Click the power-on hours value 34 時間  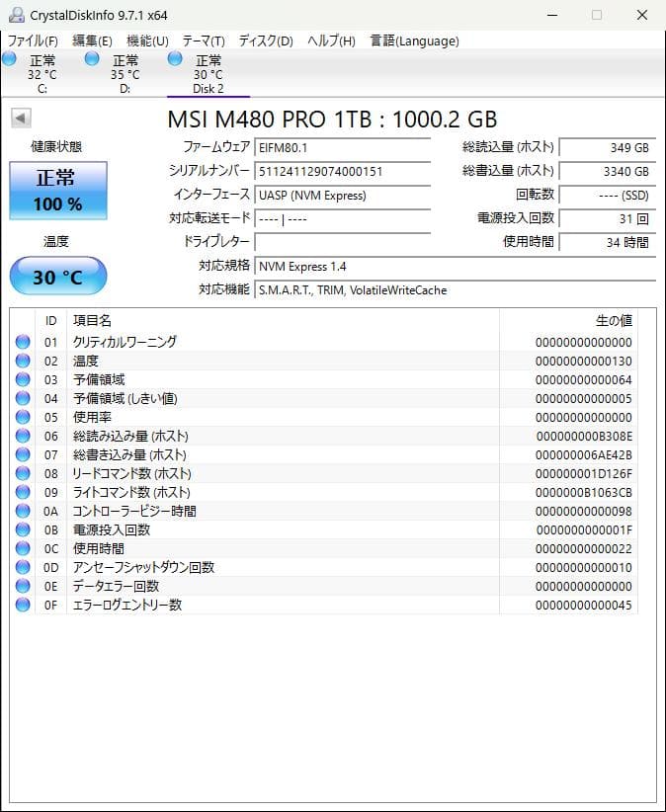click(608, 242)
